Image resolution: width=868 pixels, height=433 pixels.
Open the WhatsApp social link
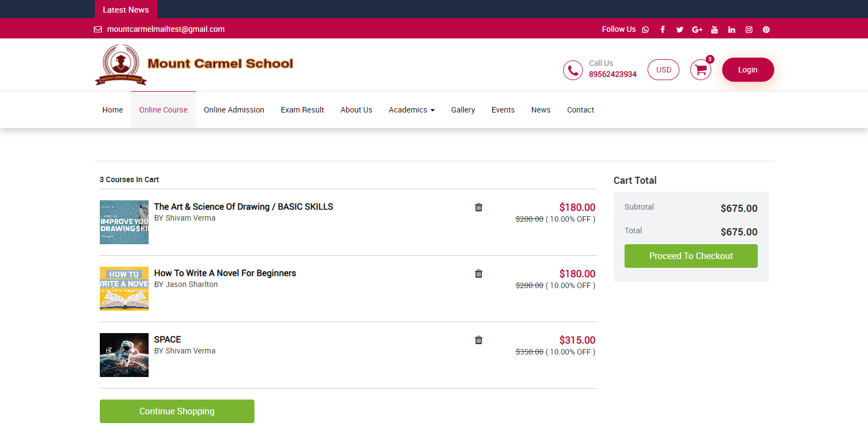(x=645, y=30)
